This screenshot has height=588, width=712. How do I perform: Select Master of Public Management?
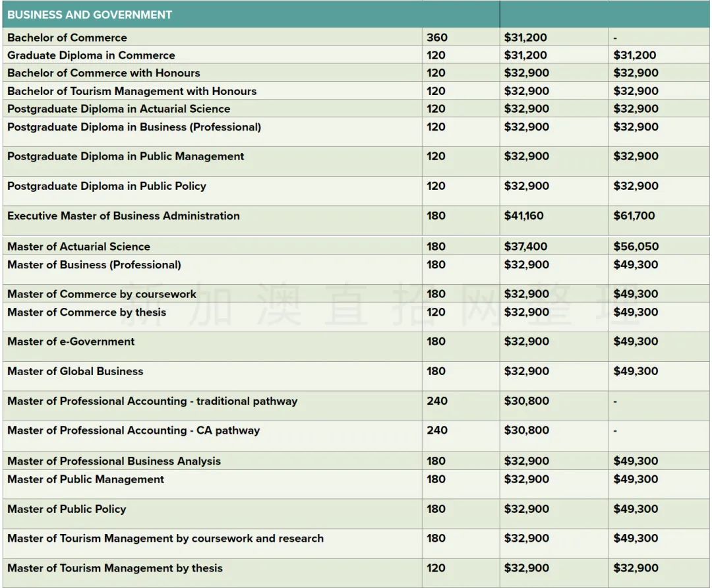pos(86,479)
